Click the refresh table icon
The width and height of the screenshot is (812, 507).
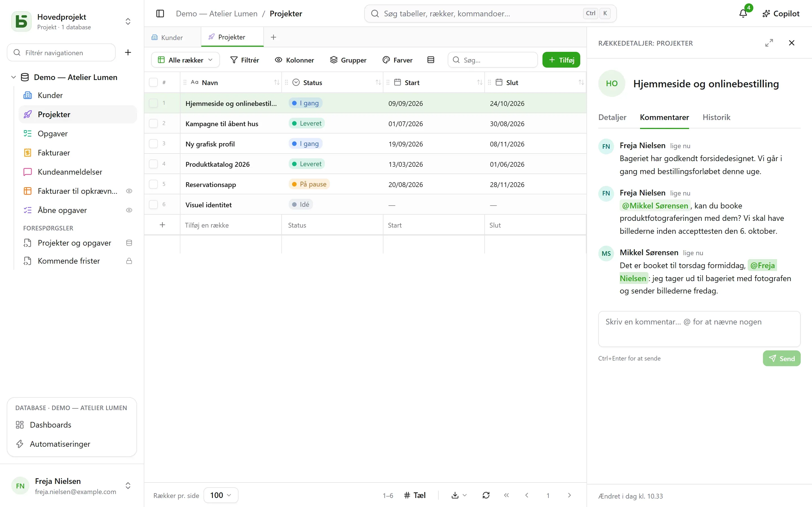point(486,495)
